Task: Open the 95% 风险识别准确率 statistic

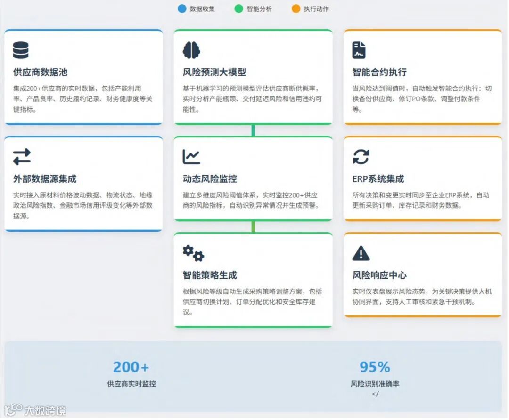Action: (x=374, y=373)
